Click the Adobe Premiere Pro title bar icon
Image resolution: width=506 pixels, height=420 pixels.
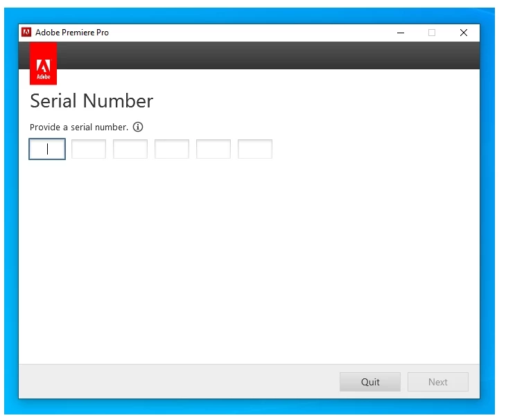(x=26, y=33)
